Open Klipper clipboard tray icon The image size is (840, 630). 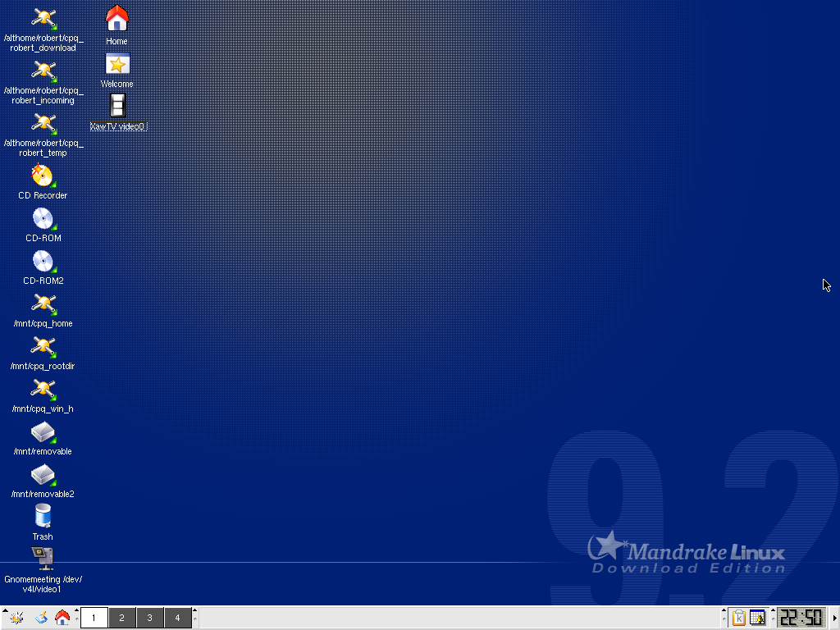click(739, 618)
